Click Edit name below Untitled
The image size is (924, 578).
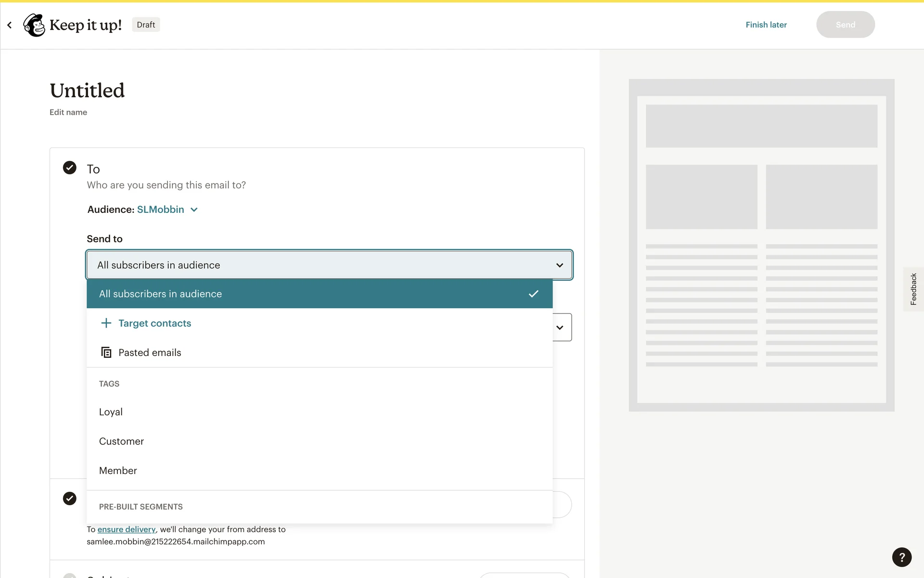pos(68,112)
